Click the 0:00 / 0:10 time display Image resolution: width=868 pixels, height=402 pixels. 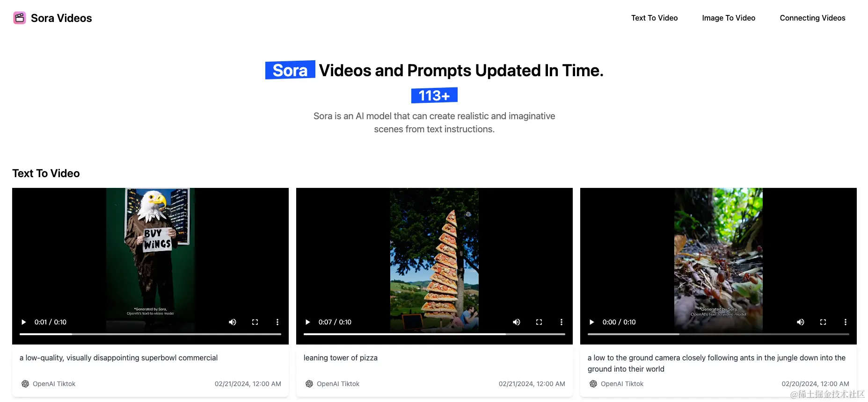coord(619,322)
